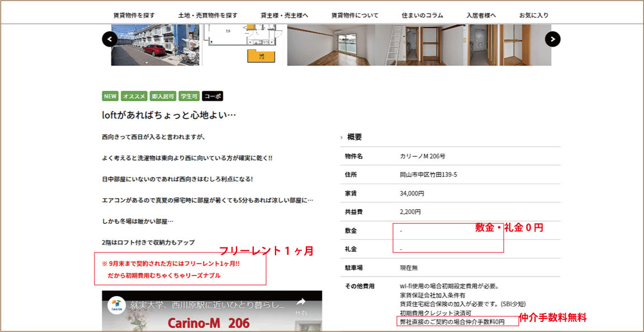
Task: Click the YouTube share arrow icon
Action: (x=301, y=302)
